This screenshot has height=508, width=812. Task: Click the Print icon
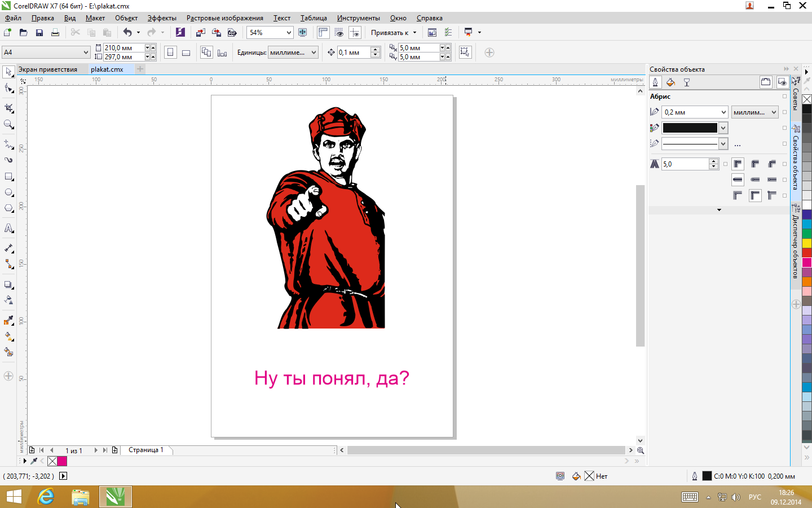[x=55, y=33]
